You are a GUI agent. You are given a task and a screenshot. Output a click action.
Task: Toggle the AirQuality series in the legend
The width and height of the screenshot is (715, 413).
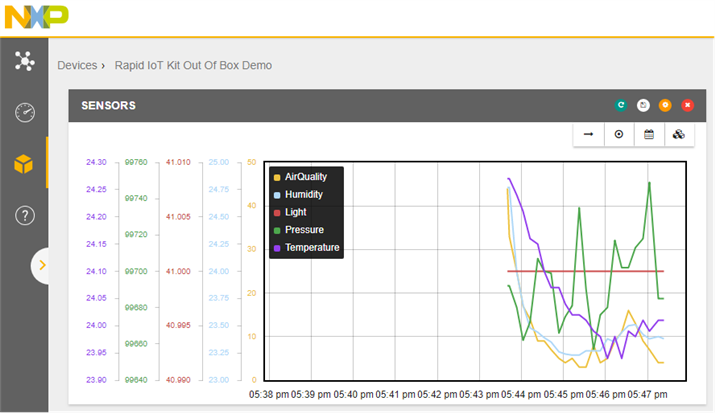[301, 177]
